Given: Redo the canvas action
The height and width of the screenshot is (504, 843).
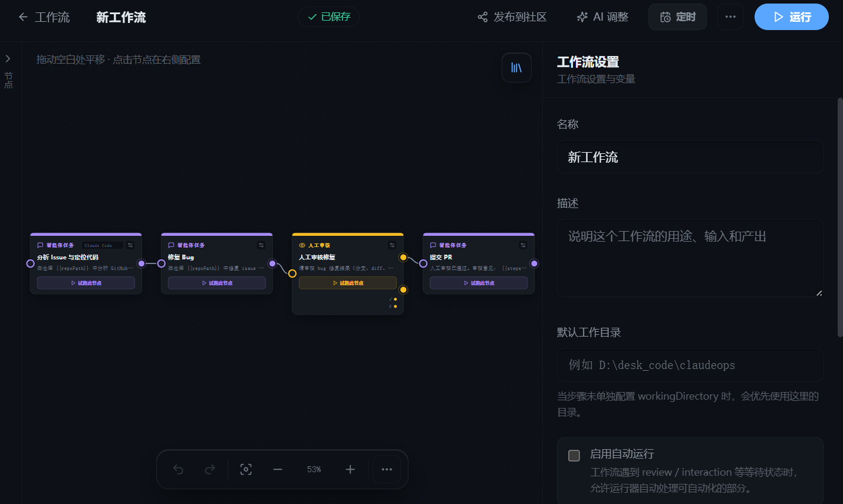Looking at the screenshot, I should [210, 469].
